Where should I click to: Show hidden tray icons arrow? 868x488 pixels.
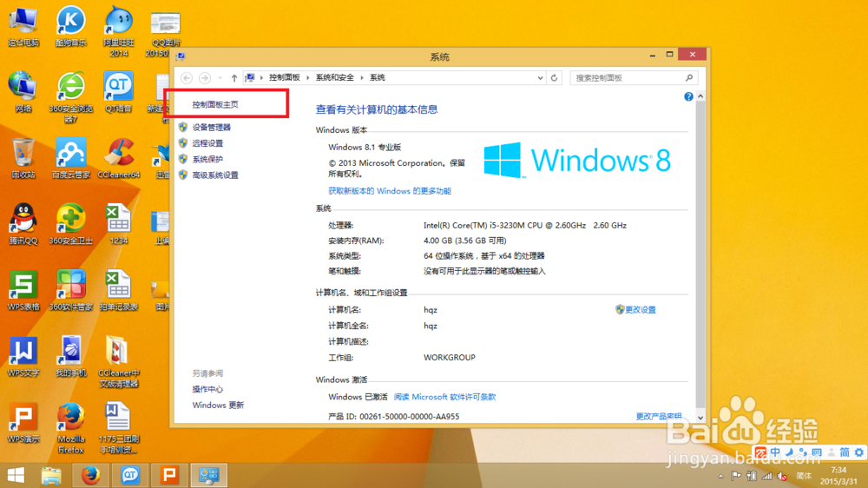click(x=720, y=477)
